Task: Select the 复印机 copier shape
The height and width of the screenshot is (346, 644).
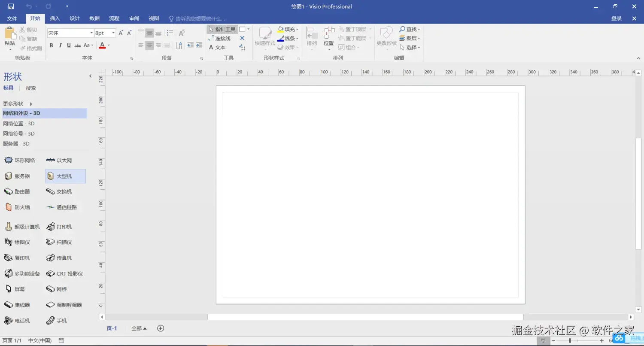Action: tap(18, 258)
